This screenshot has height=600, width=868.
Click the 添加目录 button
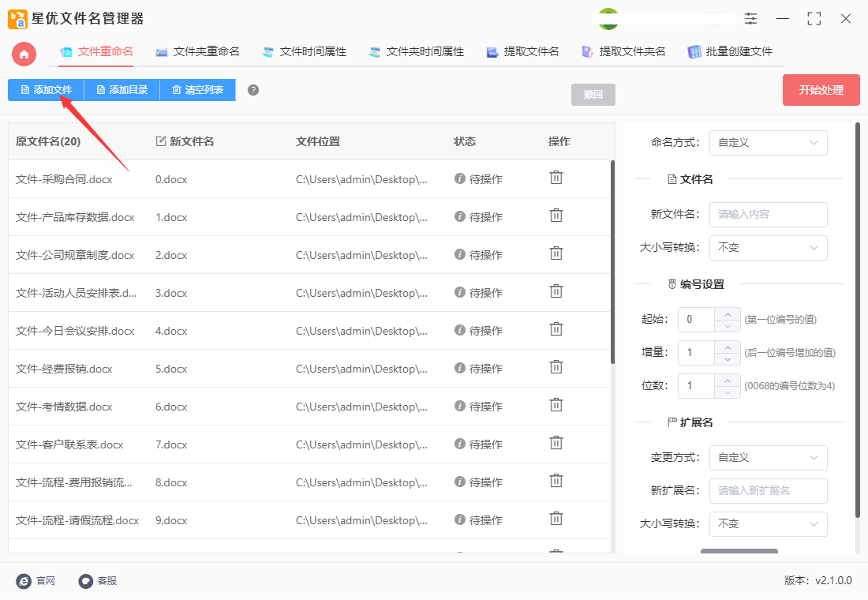point(122,90)
